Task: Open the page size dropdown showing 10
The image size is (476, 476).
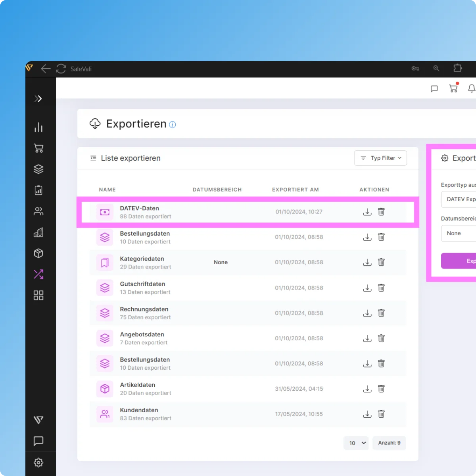Action: (356, 443)
